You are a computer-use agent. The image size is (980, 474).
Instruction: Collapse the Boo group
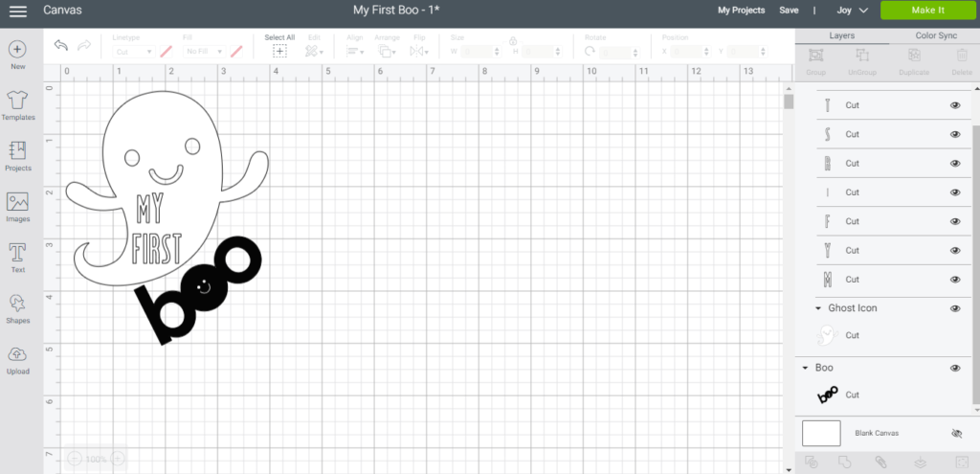coord(806,369)
